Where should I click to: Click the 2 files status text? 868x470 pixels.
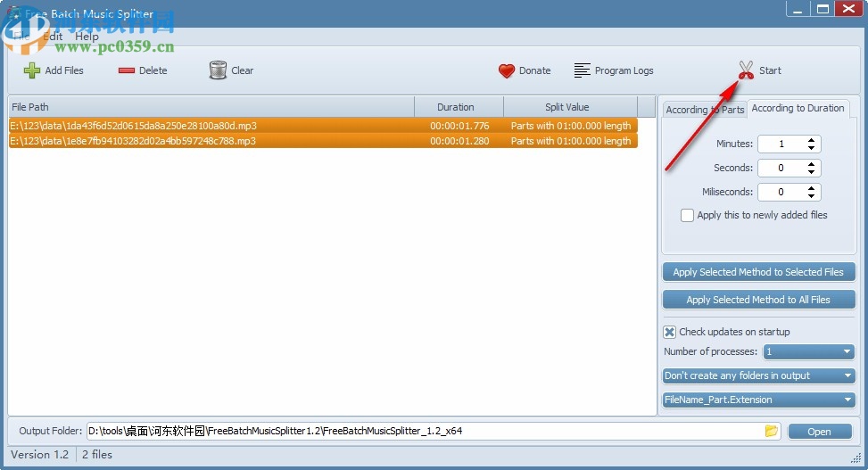click(x=97, y=455)
